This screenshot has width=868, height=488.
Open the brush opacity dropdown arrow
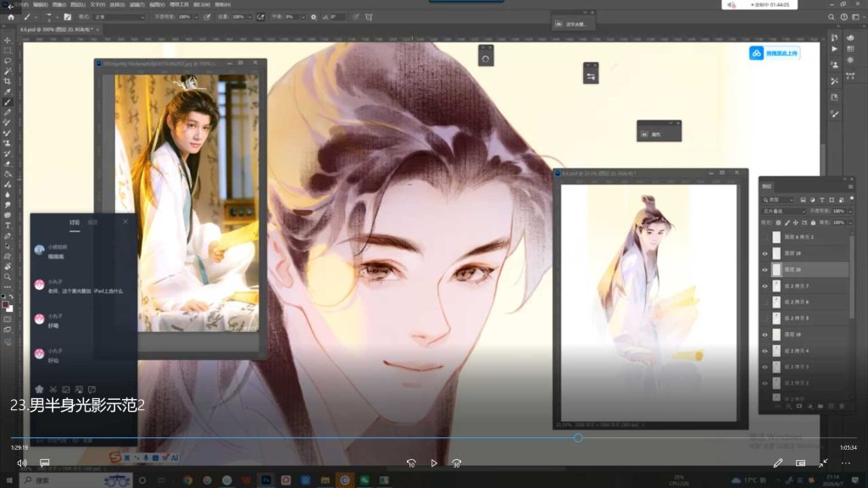coord(196,17)
